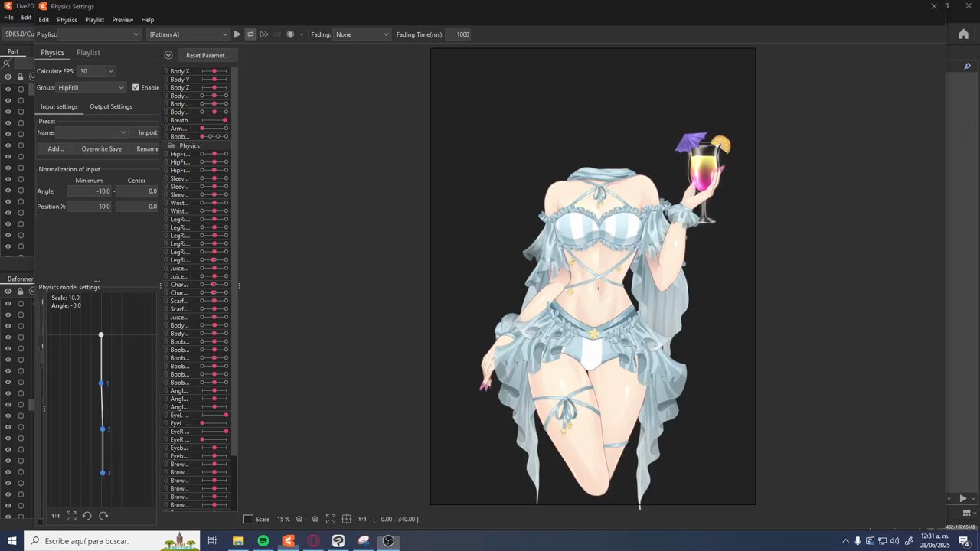Screen dimensions: 980x551
Task: Open Spotify from the taskbar
Action: (263, 541)
